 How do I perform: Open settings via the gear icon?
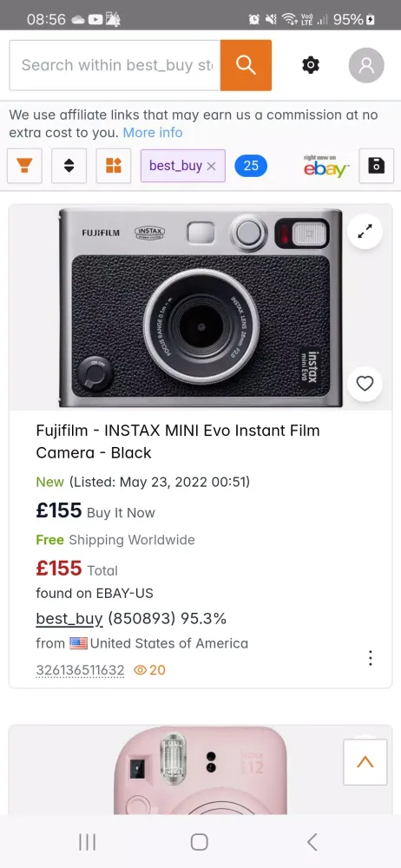click(x=311, y=65)
